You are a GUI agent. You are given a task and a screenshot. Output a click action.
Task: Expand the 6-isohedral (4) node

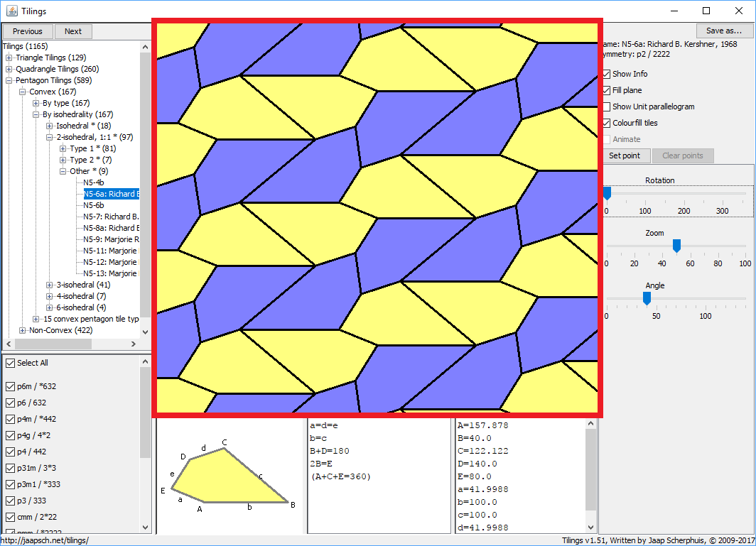coord(49,307)
